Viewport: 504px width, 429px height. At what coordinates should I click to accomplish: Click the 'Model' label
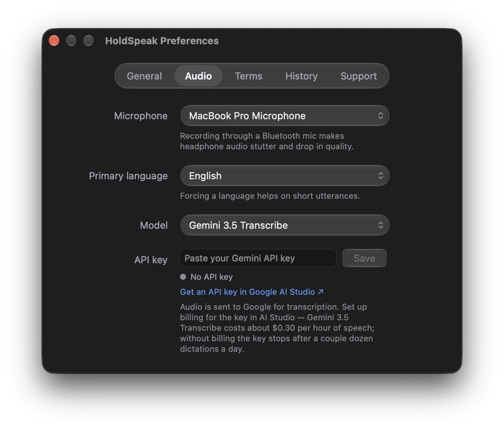[154, 225]
